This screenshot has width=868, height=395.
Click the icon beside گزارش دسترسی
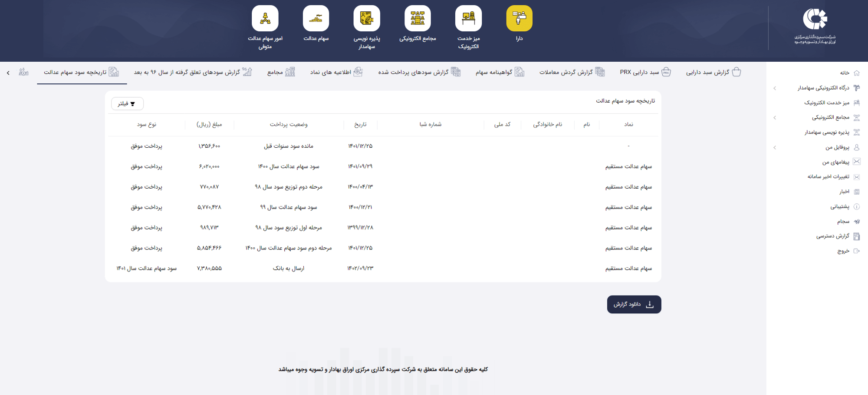point(857,236)
